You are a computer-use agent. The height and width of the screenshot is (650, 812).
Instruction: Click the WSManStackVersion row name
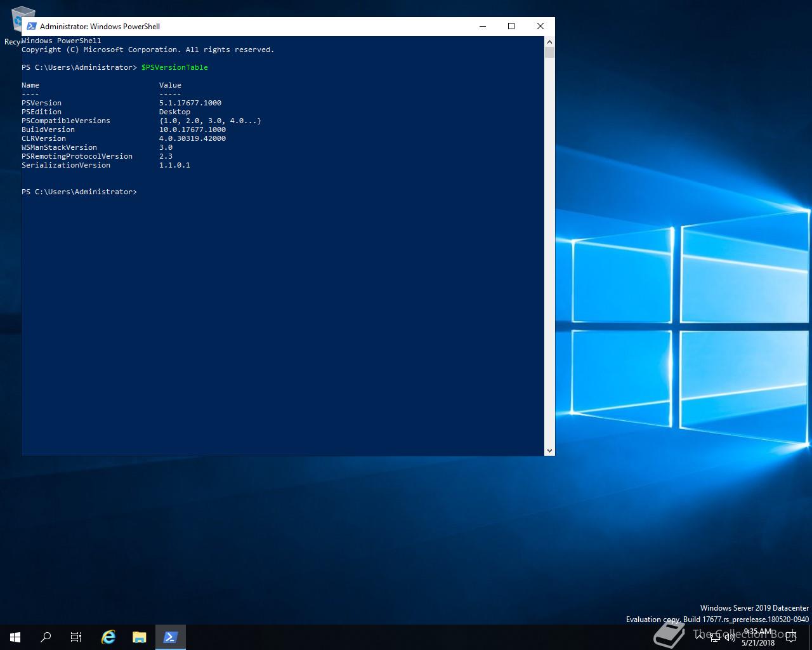click(59, 147)
